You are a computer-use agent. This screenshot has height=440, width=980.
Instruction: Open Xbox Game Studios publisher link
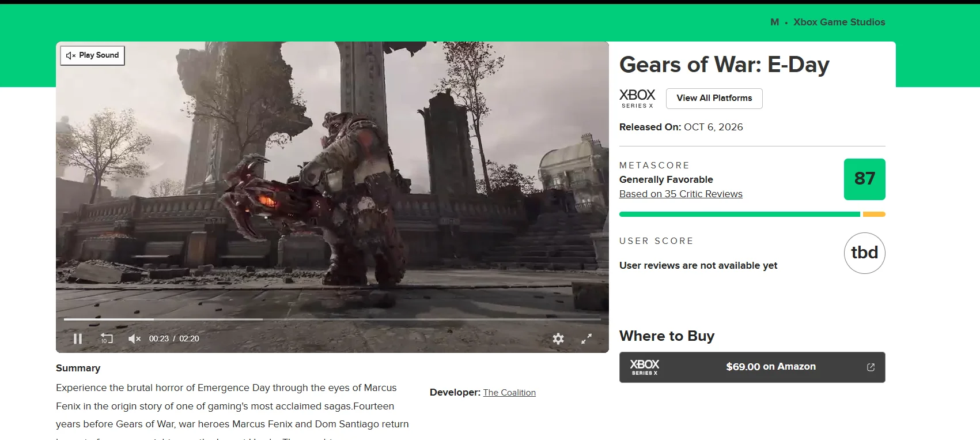click(839, 22)
